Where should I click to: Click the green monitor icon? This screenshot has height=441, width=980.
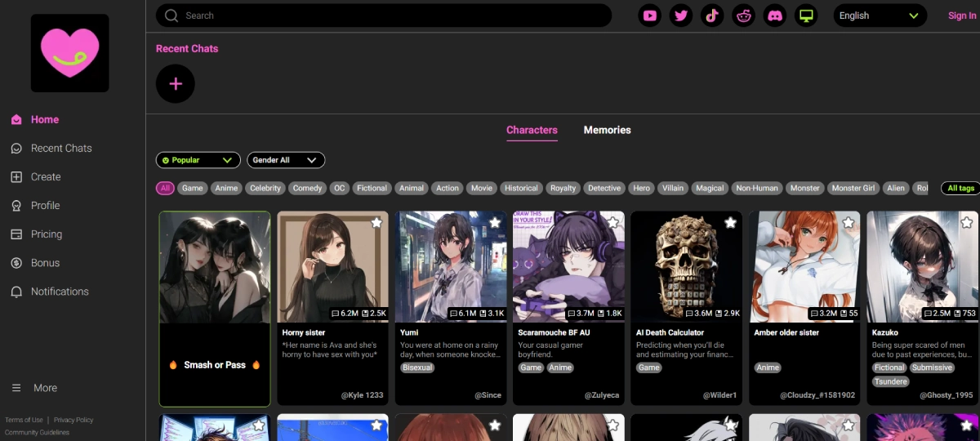click(x=806, y=16)
